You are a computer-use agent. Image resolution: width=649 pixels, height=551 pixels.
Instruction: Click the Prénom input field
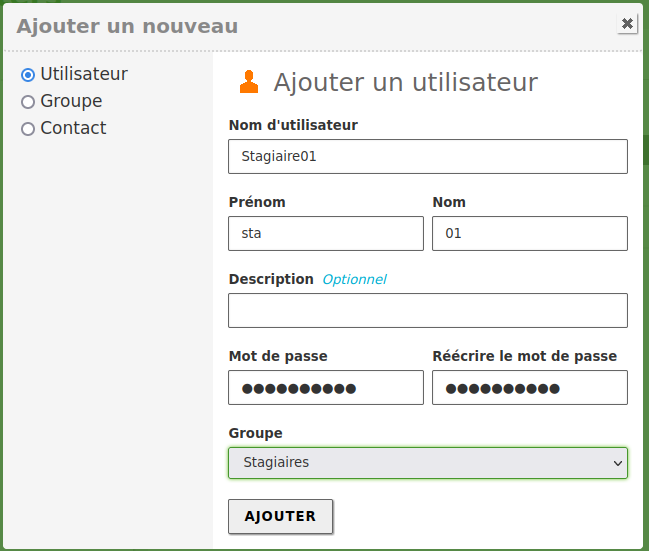pos(326,233)
